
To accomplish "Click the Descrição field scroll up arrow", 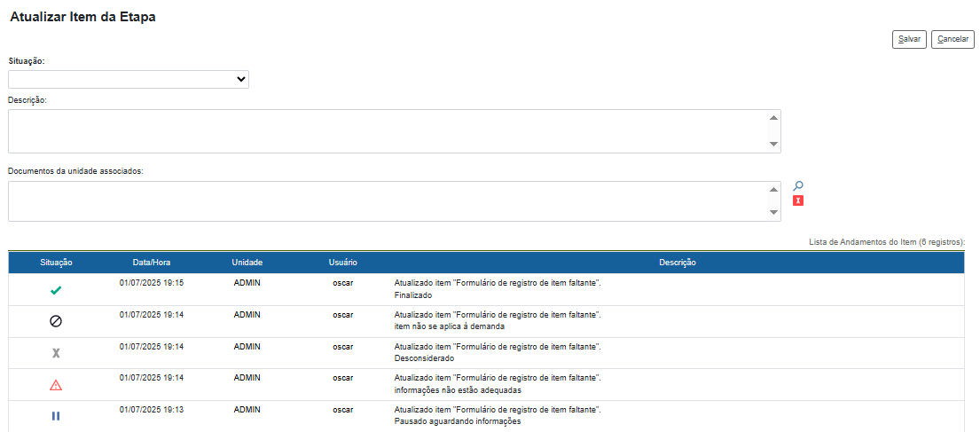I will tap(773, 117).
